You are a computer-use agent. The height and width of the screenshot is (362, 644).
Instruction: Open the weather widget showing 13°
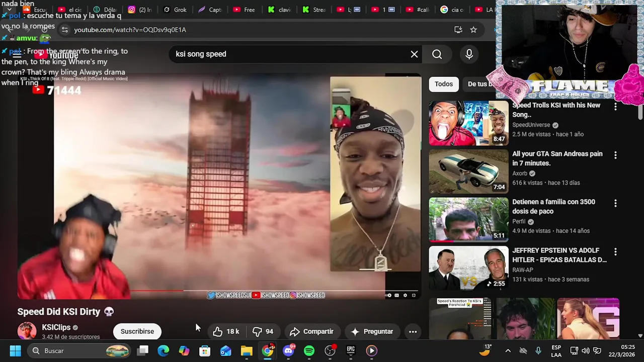click(x=485, y=350)
